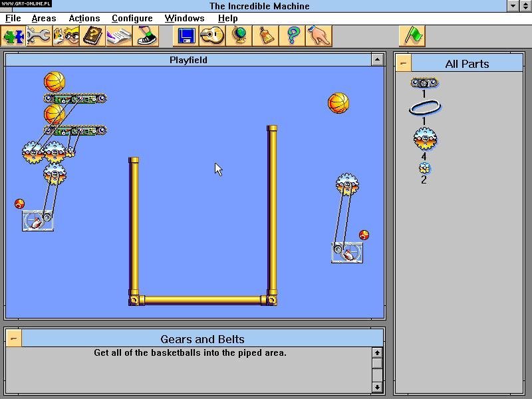The width and height of the screenshot is (532, 399).
Task: Click the sneaker icon to run the machine
Action: click(146, 36)
